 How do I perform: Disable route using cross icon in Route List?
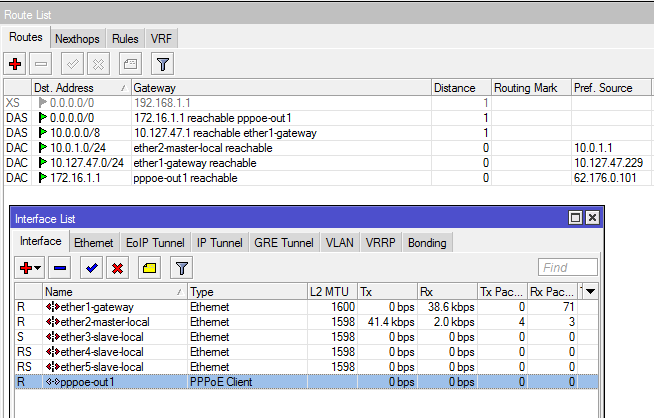[x=98, y=64]
